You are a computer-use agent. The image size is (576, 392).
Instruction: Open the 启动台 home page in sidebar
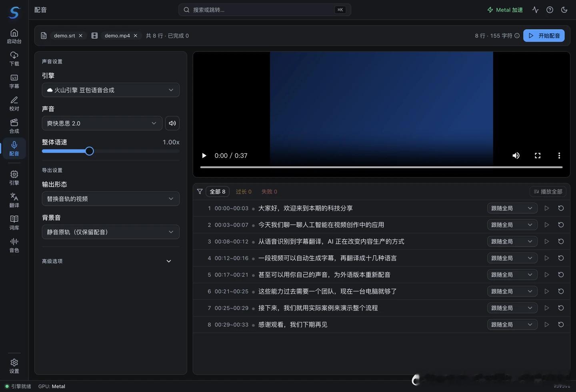14,36
